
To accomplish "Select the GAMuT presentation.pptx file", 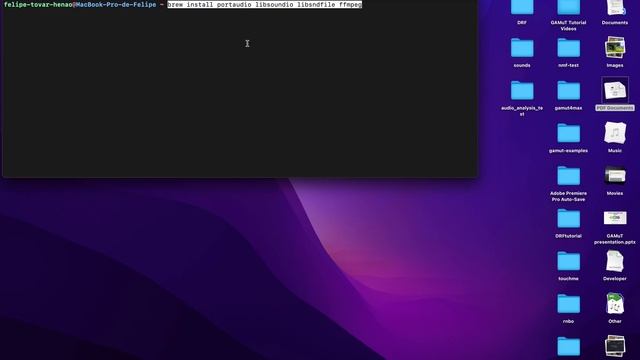I will 615,218.
